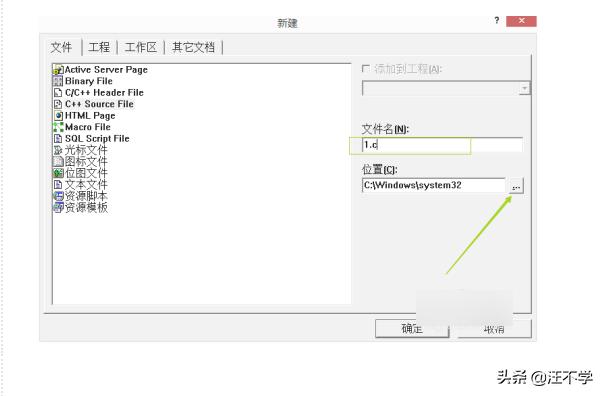The width and height of the screenshot is (604, 396).
Task: Open the project dropdown under 添加到工程
Action: (524, 89)
